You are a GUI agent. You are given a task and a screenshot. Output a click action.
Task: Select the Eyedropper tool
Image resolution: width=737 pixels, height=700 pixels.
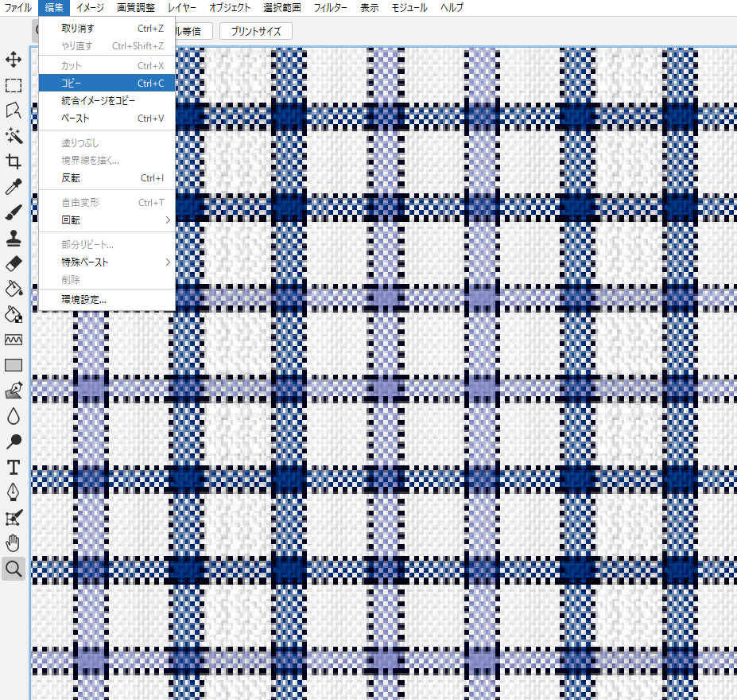tap(14, 187)
